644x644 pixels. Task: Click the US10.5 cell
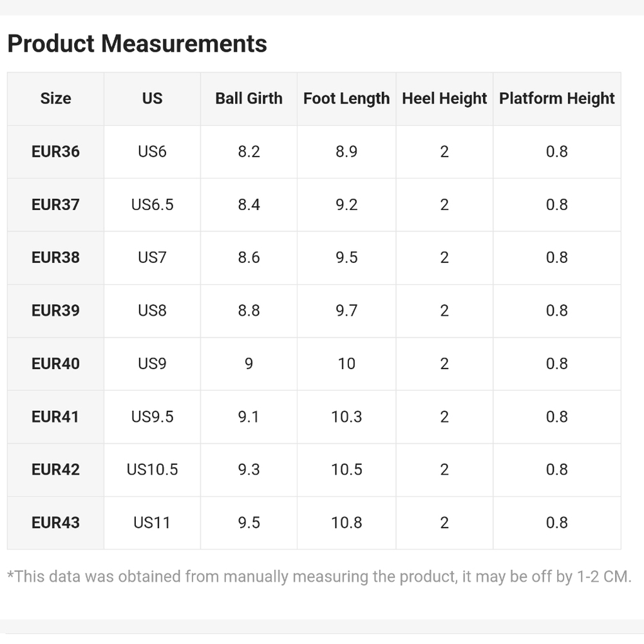(x=153, y=469)
